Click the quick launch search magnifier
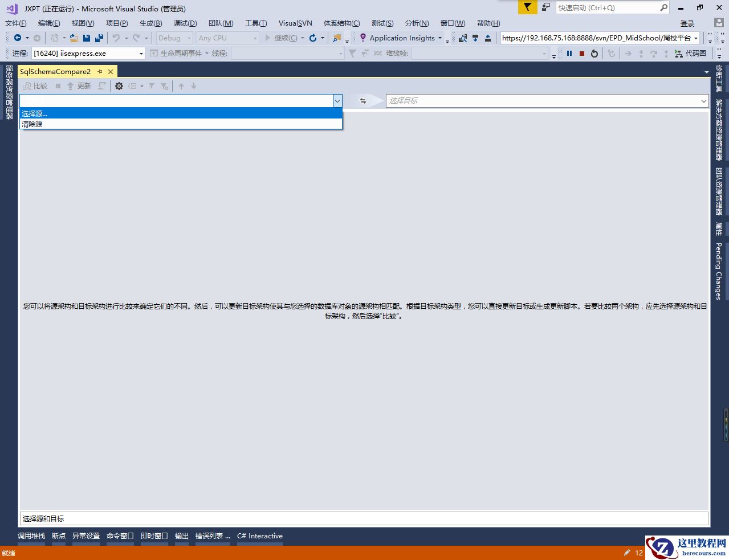The height and width of the screenshot is (560, 729). (663, 7)
